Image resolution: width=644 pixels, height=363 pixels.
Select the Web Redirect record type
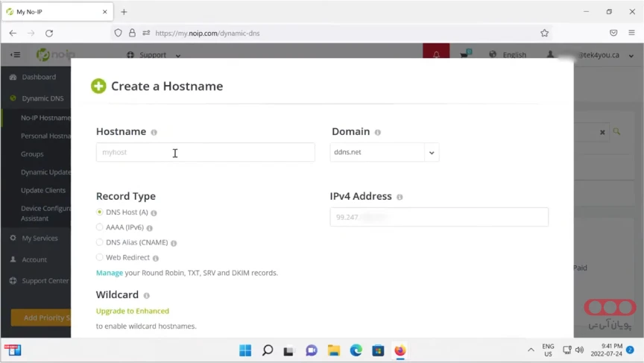[99, 257]
